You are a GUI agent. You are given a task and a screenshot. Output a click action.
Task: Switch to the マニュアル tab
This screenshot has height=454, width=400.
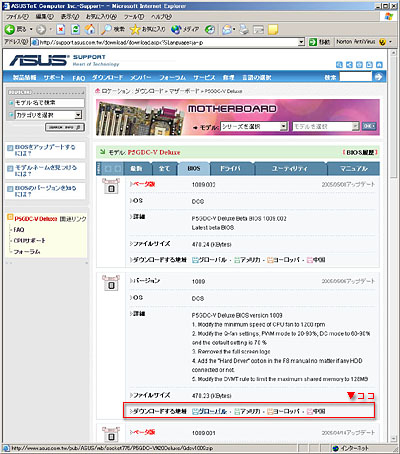point(353,169)
